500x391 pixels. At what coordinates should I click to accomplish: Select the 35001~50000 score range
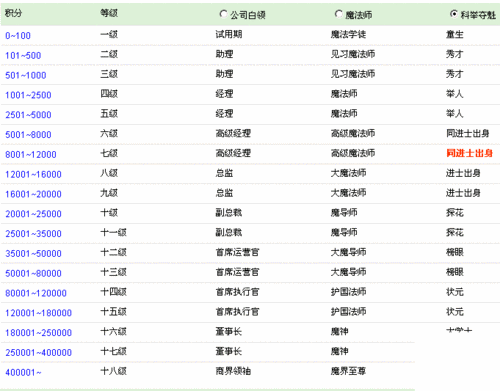[33, 254]
